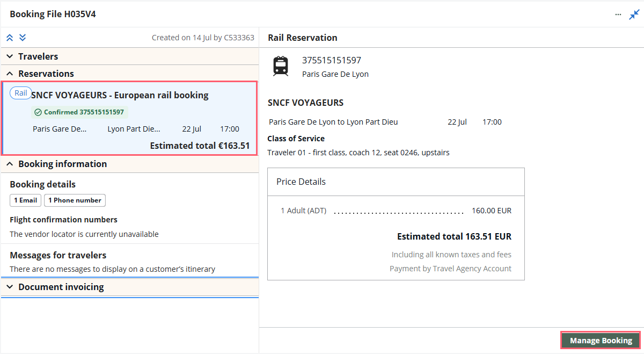
Task: Click 'Estimated total 163.51 EUR' in price box
Action: [x=454, y=236]
